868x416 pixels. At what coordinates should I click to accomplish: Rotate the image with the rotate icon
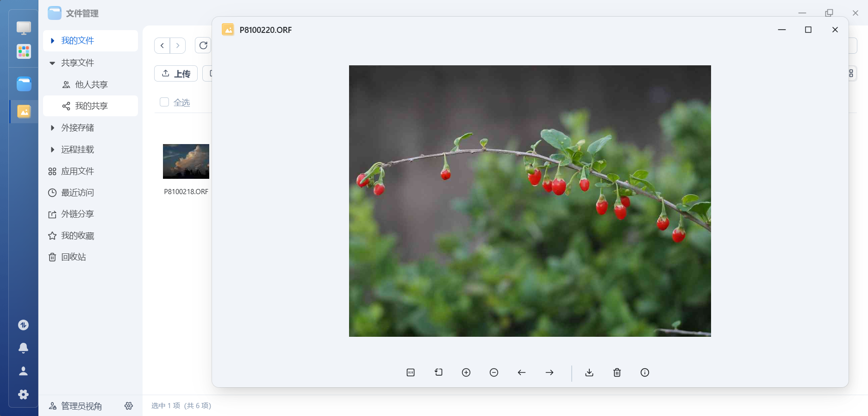(438, 372)
